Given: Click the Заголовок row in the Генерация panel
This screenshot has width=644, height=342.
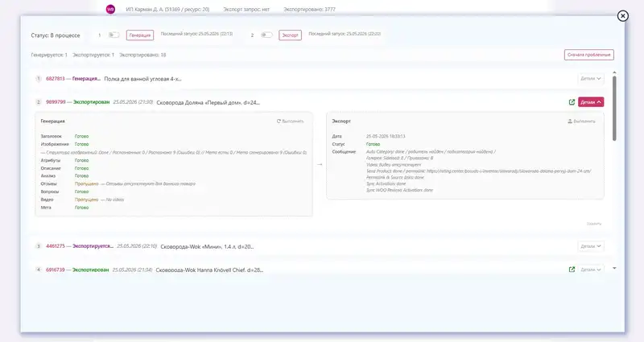Looking at the screenshot, I should click(51, 136).
